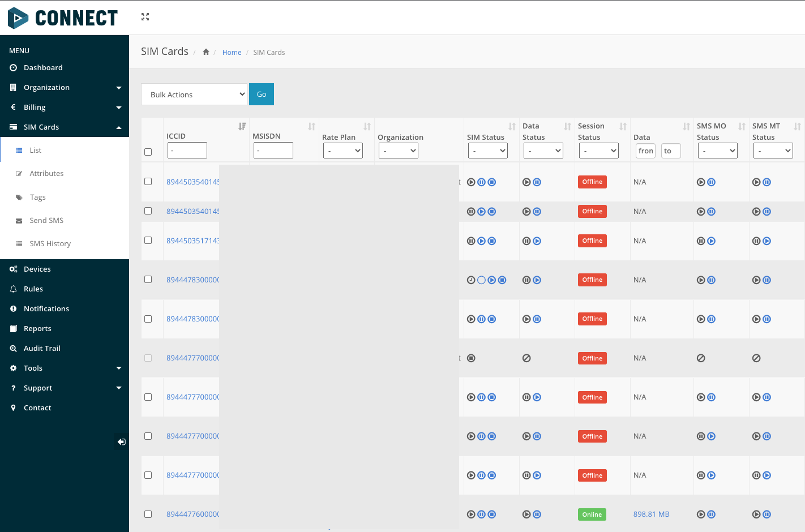The width and height of the screenshot is (805, 532).
Task: Open ICCID link 8944477600000
Action: (192, 514)
